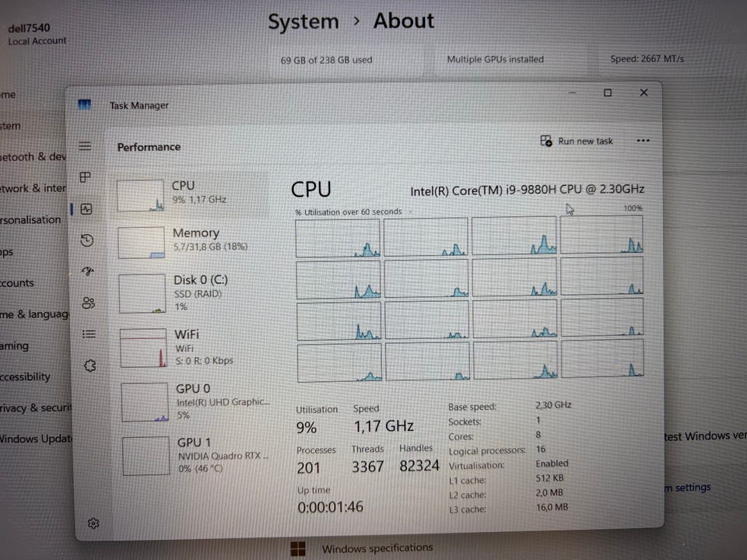Open the Services page puzzle icon

[89, 366]
